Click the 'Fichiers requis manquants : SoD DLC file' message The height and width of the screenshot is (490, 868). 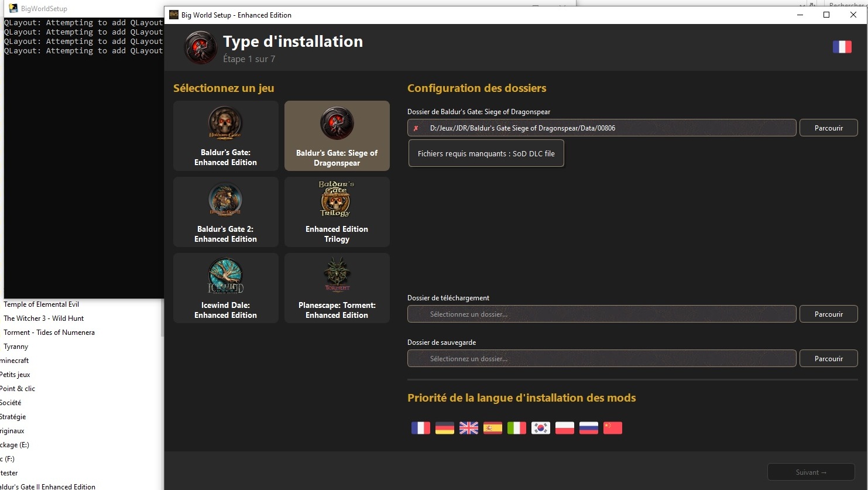pyautogui.click(x=486, y=153)
